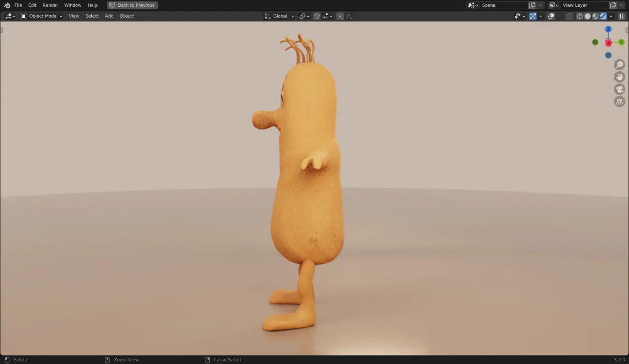Open the snapping options dropdown
629x364 pixels.
(x=328, y=16)
